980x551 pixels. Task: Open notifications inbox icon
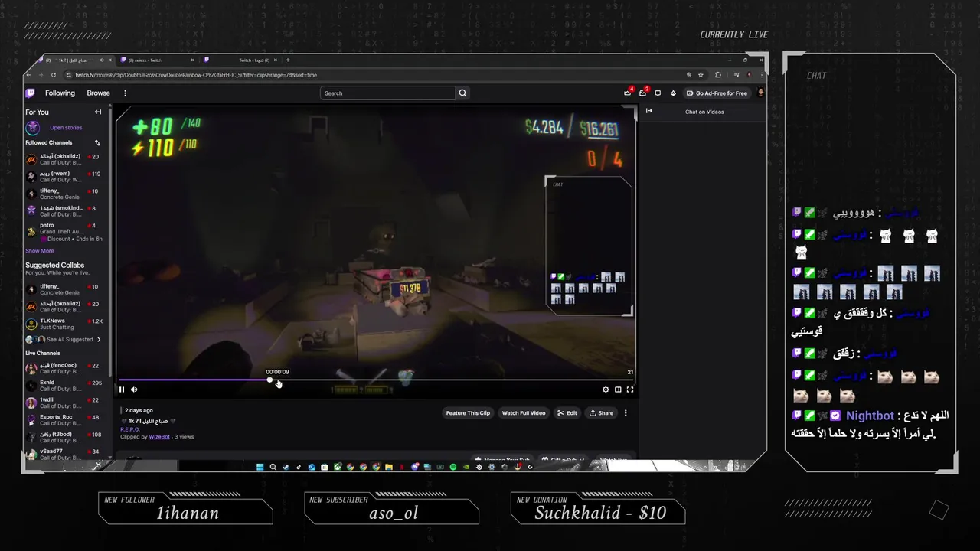pos(643,93)
